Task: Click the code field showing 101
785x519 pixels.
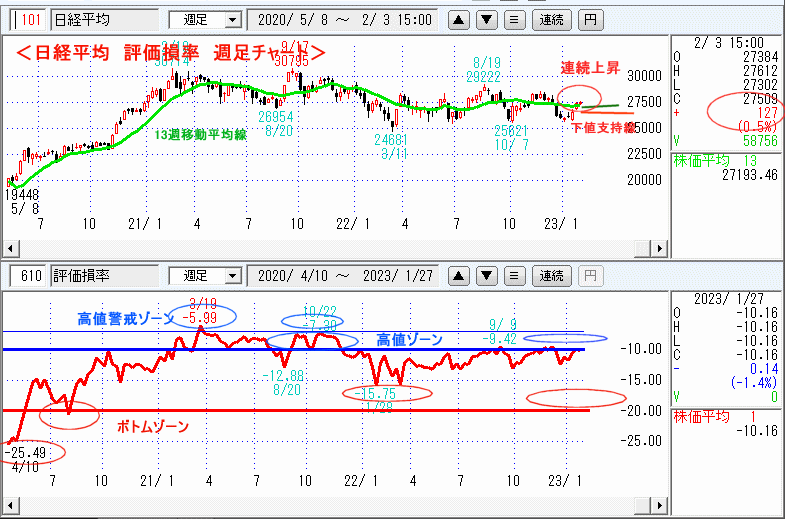Action: [x=28, y=20]
